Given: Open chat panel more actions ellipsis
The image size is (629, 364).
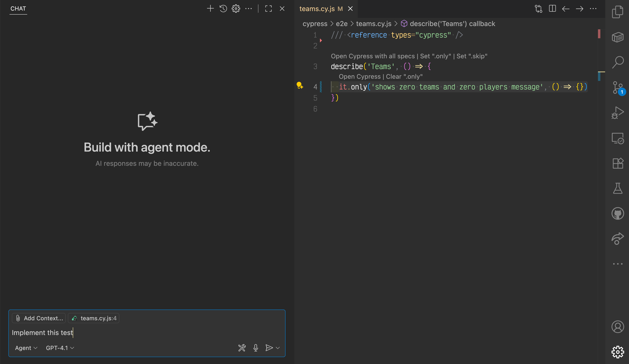Looking at the screenshot, I should point(249,9).
